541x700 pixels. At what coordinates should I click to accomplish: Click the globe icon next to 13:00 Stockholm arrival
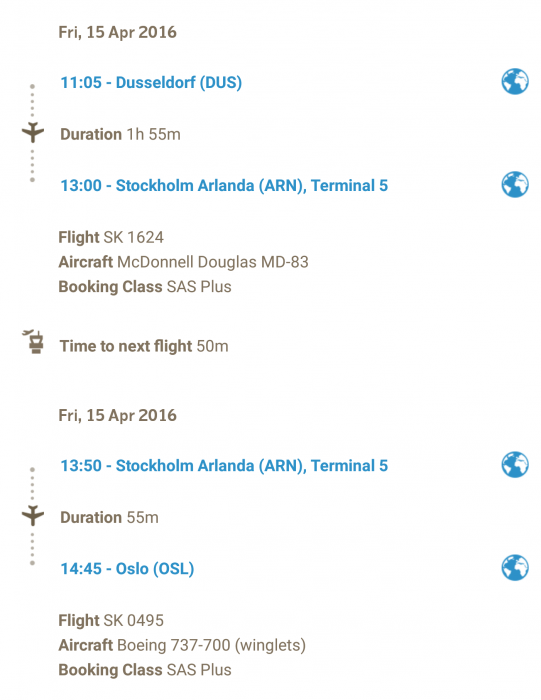pos(515,184)
